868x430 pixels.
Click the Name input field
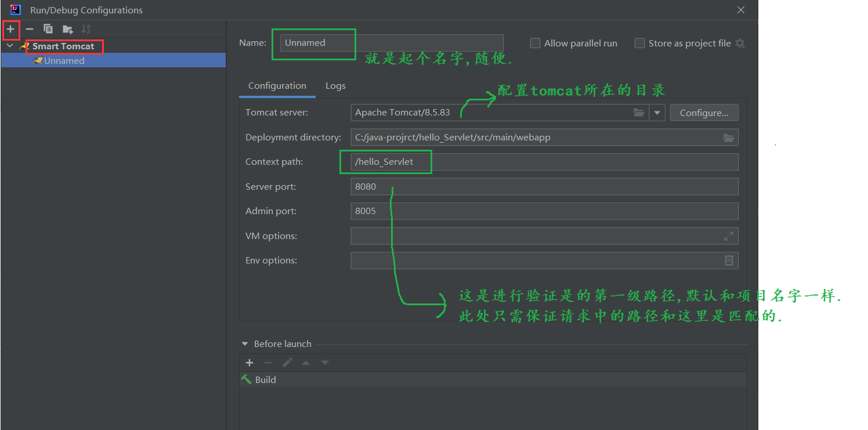point(392,43)
